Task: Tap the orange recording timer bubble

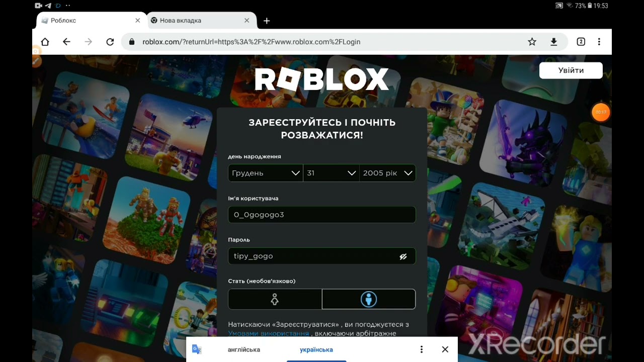Action: pos(601,112)
